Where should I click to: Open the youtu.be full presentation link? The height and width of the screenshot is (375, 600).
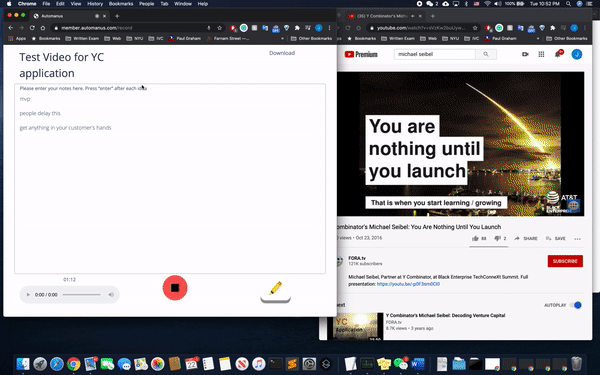coord(408,284)
